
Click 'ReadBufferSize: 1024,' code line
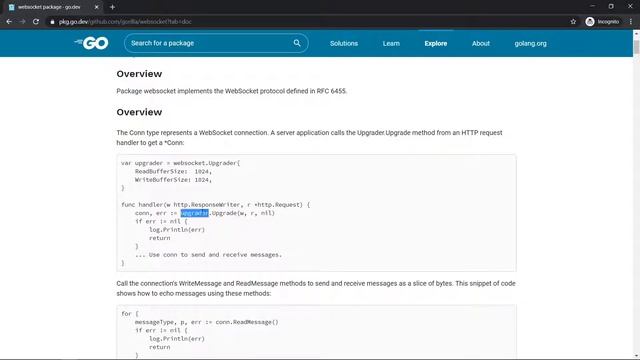173,171
